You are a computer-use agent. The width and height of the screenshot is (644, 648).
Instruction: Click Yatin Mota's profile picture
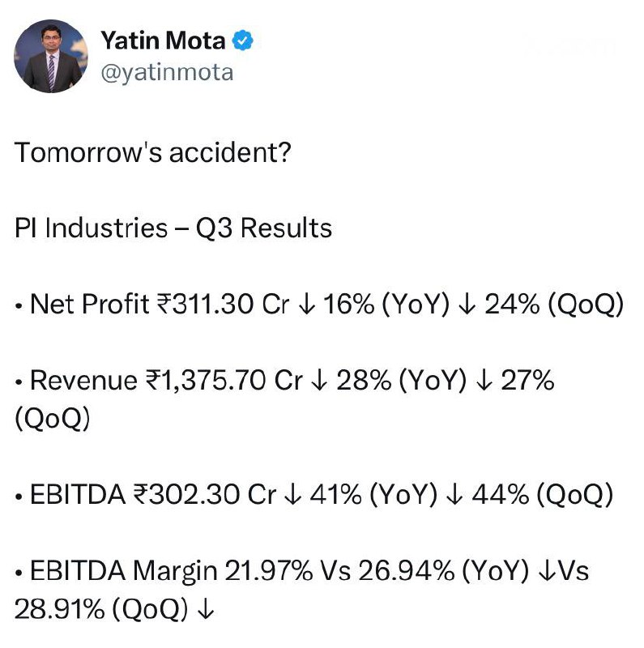pos(52,56)
